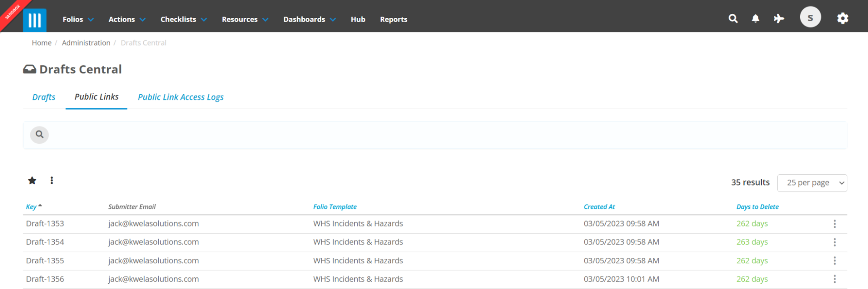
Task: Click Draft-1354 key cell
Action: (45, 242)
